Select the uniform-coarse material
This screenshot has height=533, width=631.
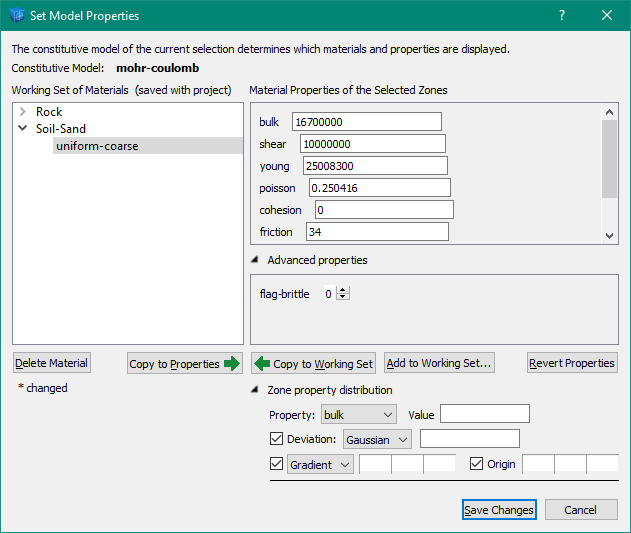click(x=97, y=146)
